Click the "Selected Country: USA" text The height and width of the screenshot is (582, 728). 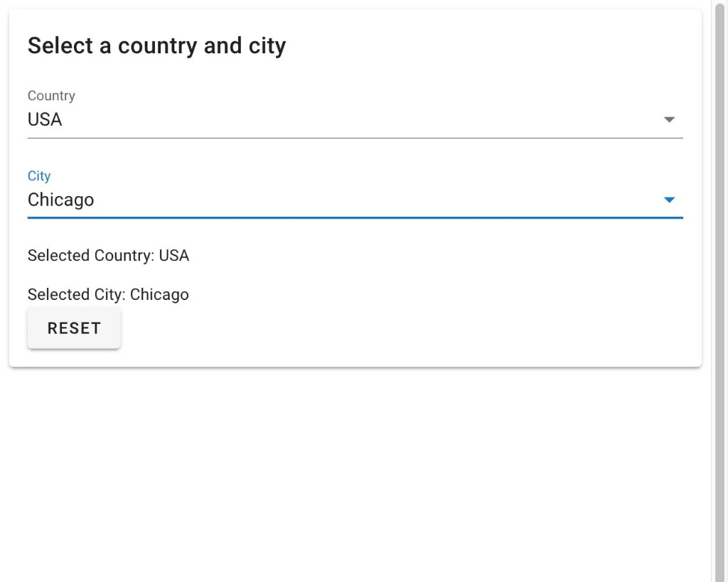108,255
